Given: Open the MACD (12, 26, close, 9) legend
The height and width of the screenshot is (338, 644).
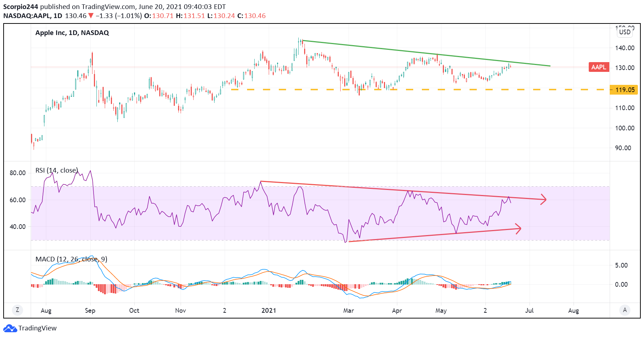Looking at the screenshot, I should tap(71, 259).
